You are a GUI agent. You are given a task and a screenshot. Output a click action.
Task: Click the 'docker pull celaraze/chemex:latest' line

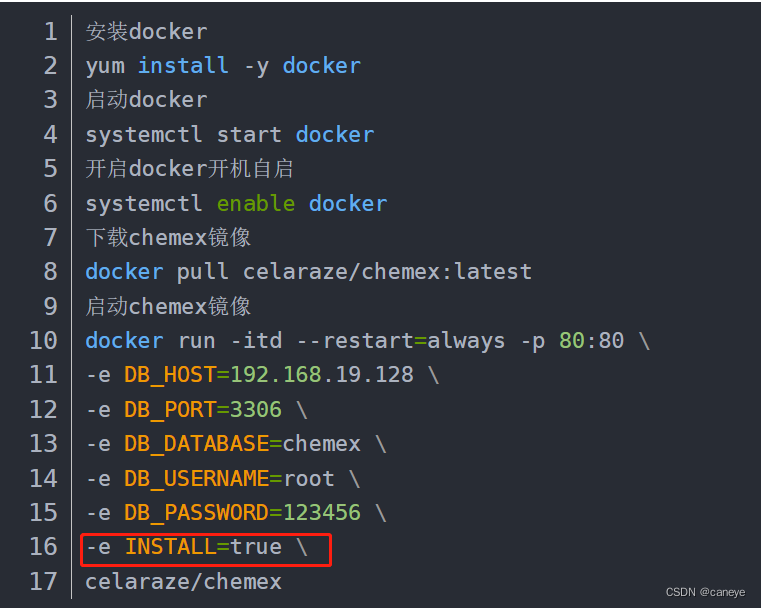pyautogui.click(x=308, y=272)
